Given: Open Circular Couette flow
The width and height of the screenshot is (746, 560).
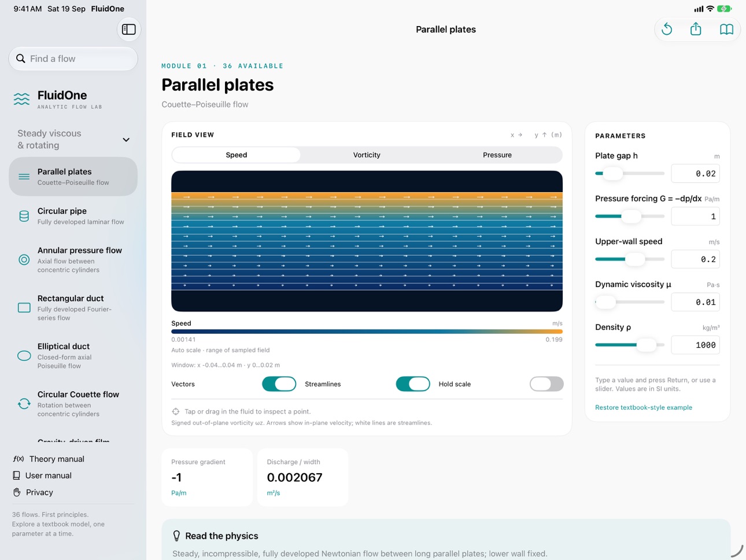Looking at the screenshot, I should click(x=73, y=404).
